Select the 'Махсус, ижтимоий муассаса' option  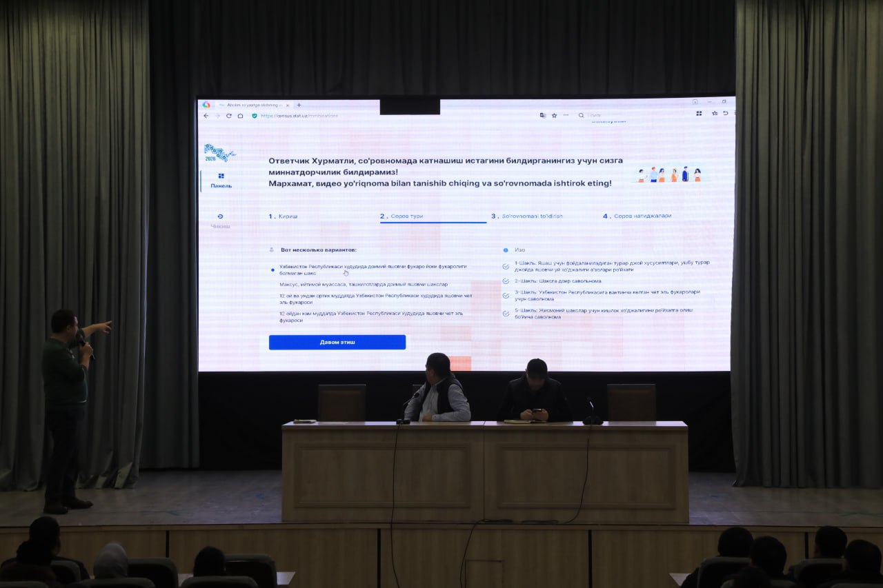[x=364, y=284]
